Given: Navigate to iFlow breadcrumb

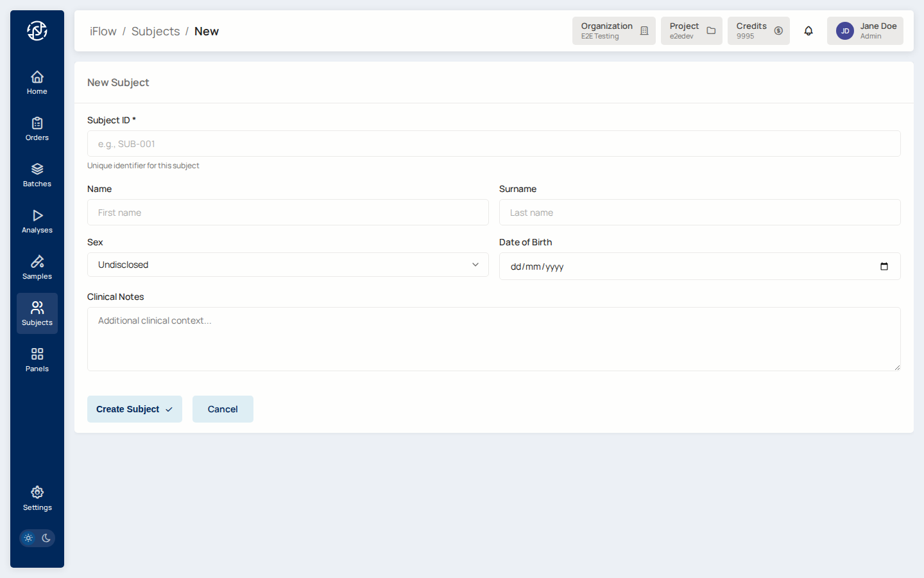Looking at the screenshot, I should coord(103,31).
